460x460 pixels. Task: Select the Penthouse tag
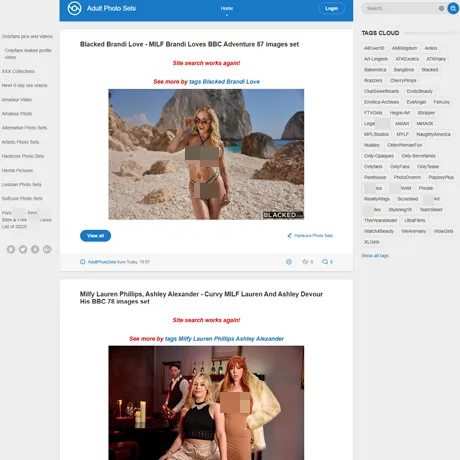pyautogui.click(x=375, y=177)
